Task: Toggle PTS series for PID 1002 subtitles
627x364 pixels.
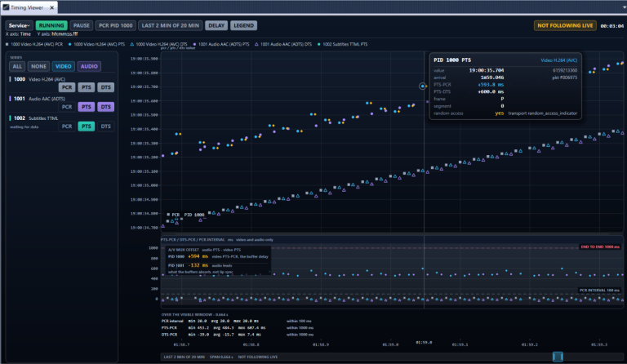Action: tap(87, 127)
